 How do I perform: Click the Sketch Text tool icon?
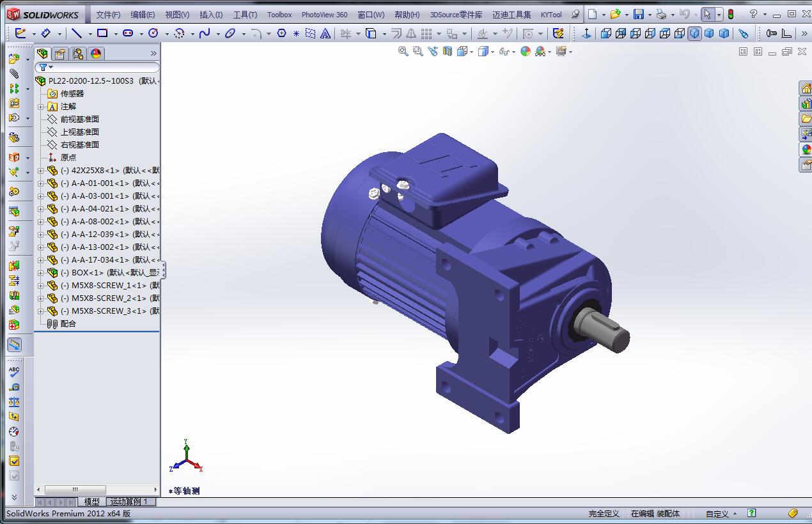tap(325, 33)
